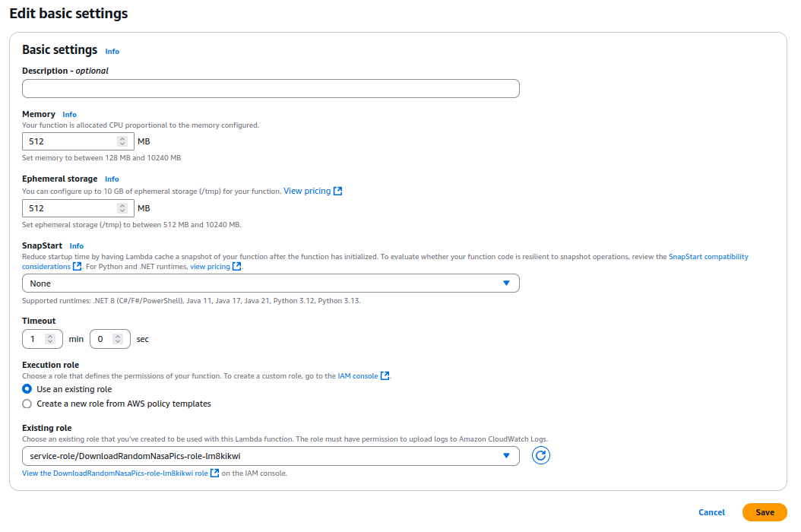This screenshot has width=801, height=532.
Task: Click the Cancel button
Action: 711,512
